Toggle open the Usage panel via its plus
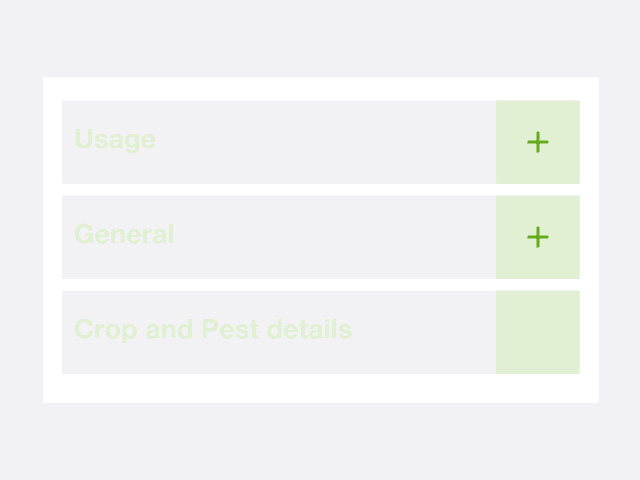 tap(538, 142)
